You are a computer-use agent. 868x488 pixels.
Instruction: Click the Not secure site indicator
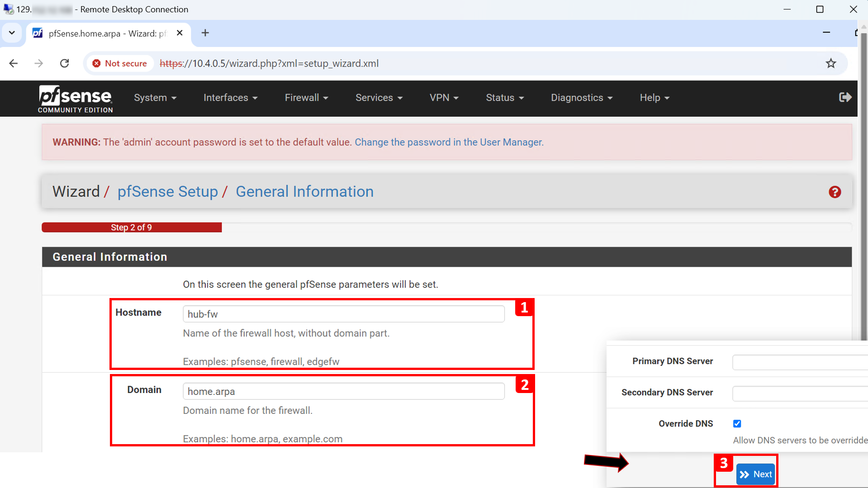click(x=120, y=63)
